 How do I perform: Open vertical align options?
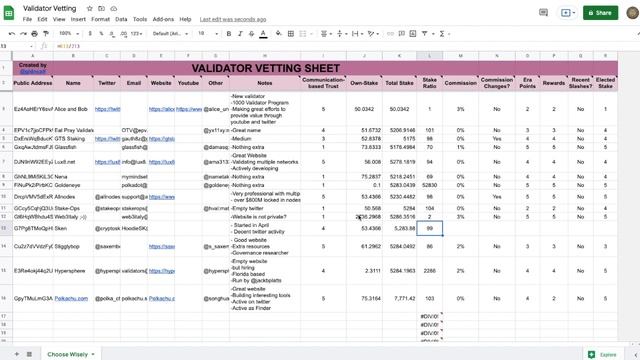341,33
